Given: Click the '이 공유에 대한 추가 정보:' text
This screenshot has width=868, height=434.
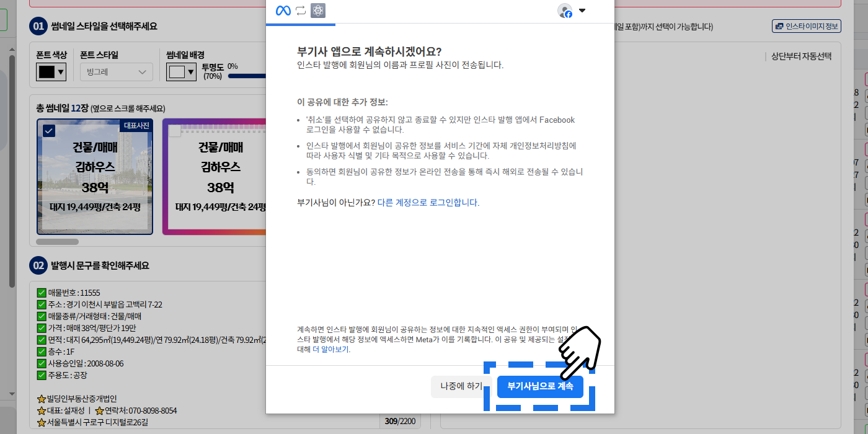Looking at the screenshot, I should point(342,102).
